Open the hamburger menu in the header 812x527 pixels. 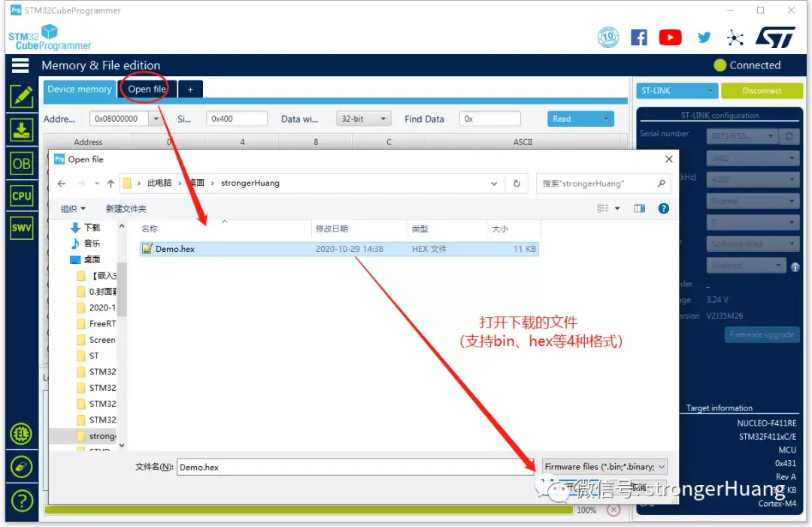click(20, 65)
